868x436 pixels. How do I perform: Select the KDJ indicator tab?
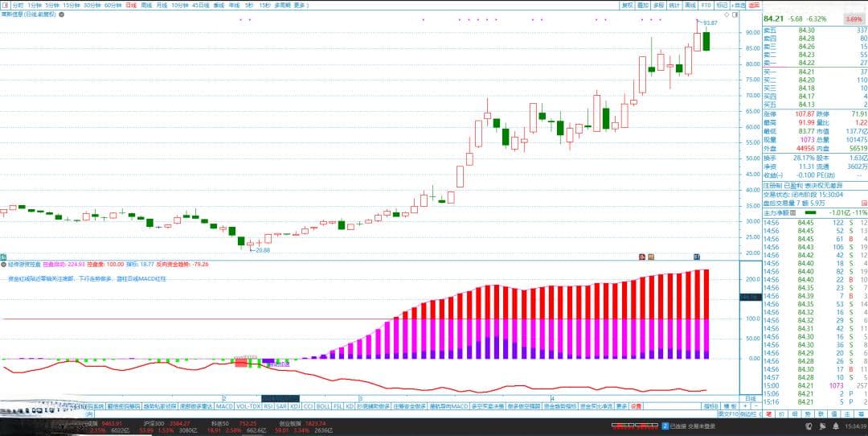(x=295, y=406)
